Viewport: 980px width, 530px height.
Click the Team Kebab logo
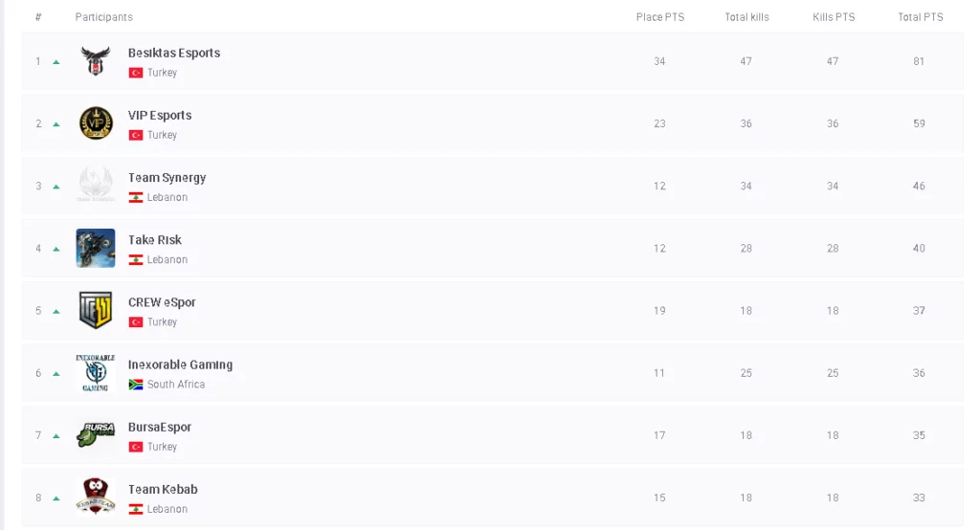(96, 497)
